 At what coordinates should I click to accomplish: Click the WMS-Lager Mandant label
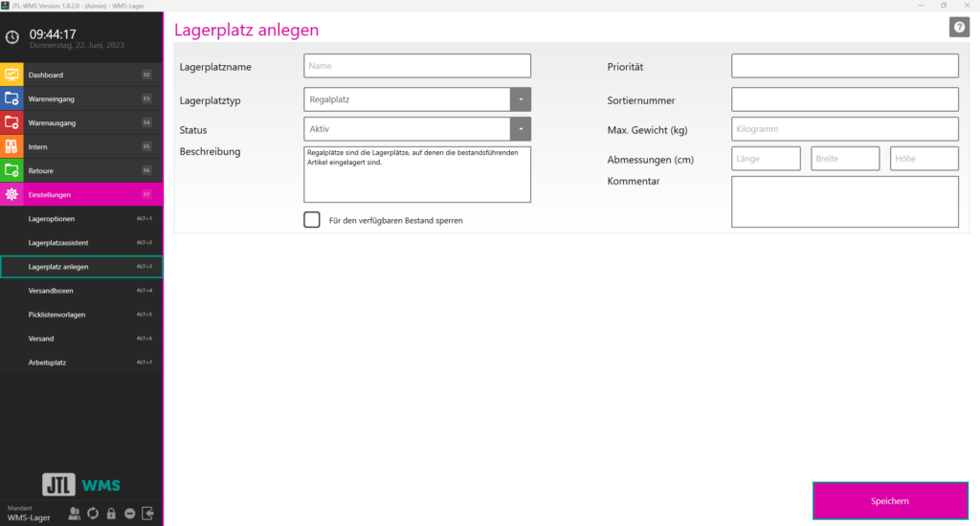click(x=29, y=518)
